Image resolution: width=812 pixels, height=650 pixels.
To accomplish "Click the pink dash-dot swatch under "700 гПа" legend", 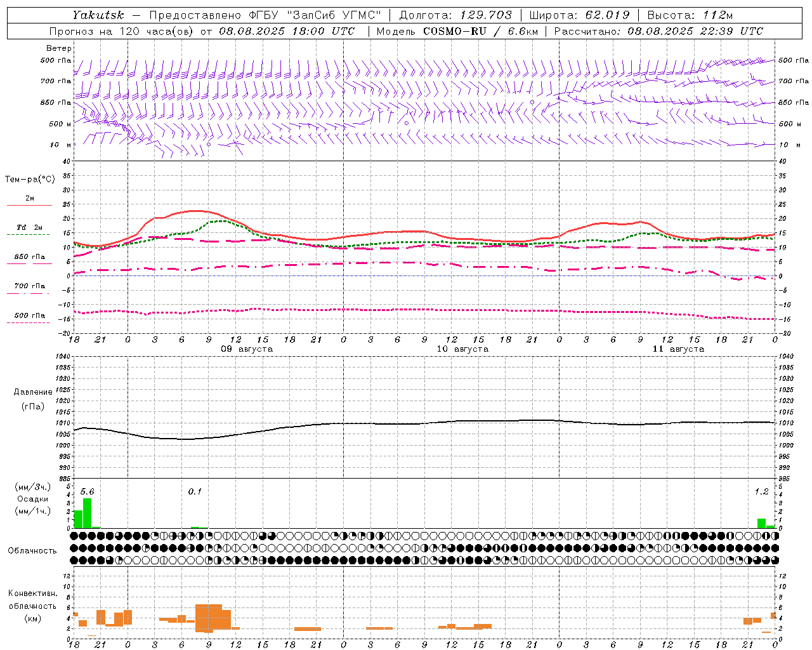I will click(x=28, y=293).
